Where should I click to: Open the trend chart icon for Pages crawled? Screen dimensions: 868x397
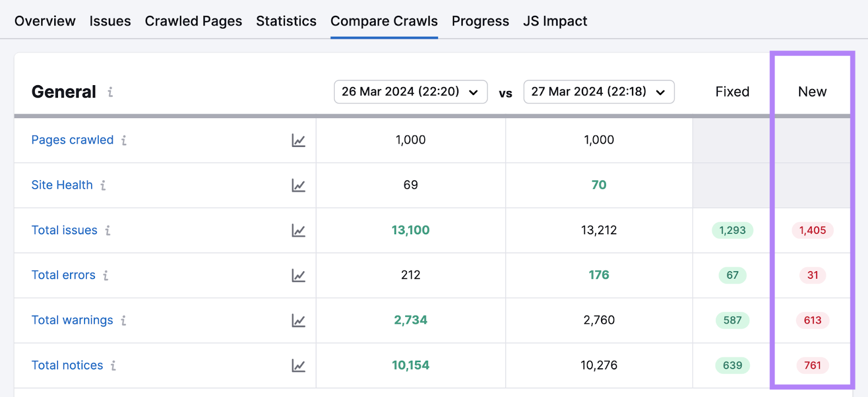tap(298, 140)
